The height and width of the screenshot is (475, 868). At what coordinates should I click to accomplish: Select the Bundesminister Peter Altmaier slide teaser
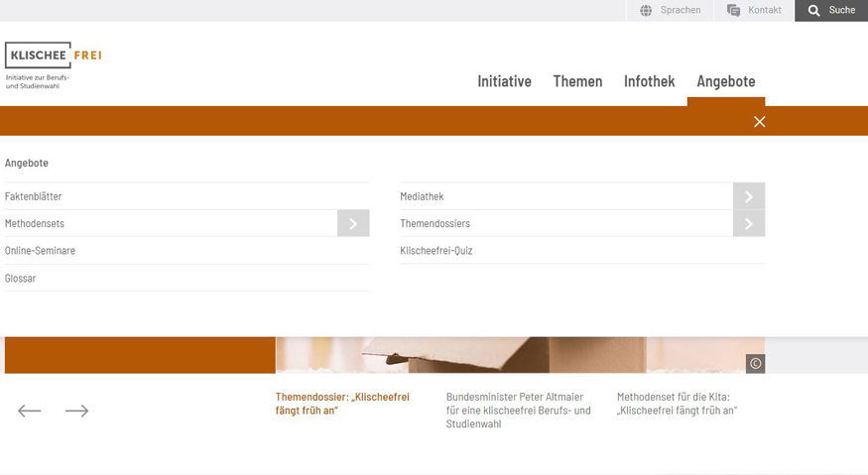pos(518,410)
